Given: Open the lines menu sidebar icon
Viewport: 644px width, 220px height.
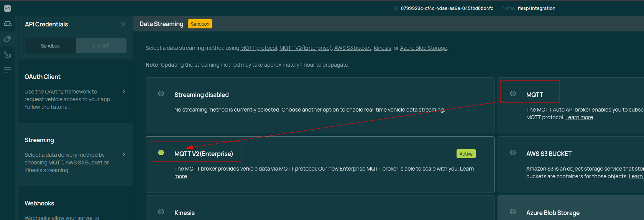Looking at the screenshot, I should click(x=7, y=70).
